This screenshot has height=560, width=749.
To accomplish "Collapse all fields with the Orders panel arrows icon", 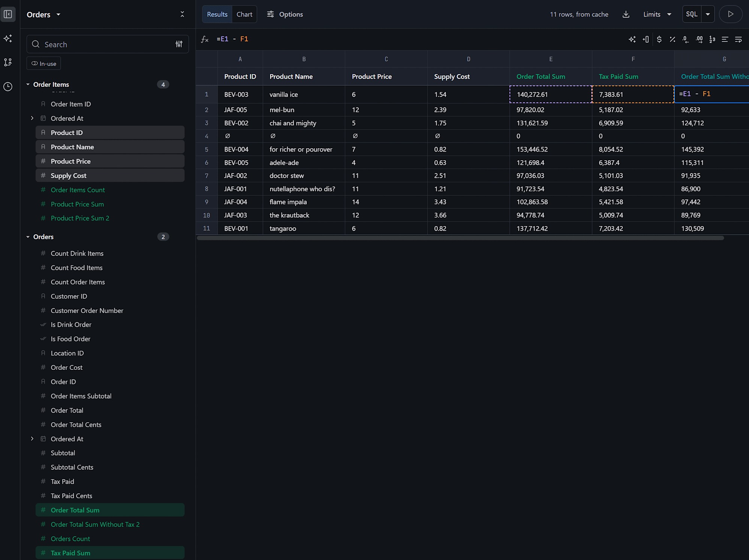I will tap(182, 14).
